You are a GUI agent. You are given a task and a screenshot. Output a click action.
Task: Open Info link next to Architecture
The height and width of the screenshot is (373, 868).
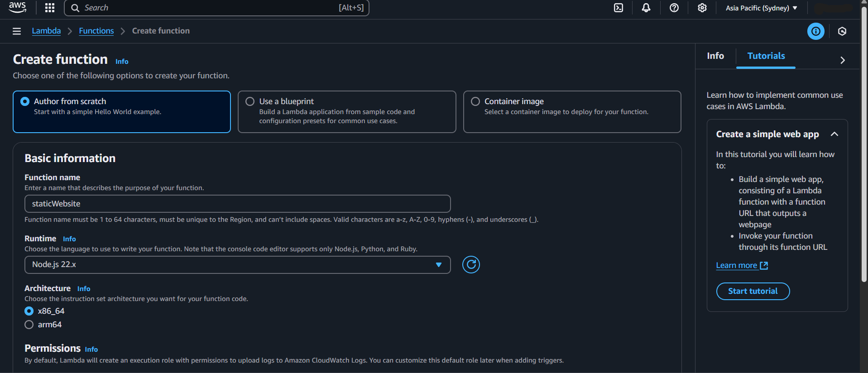click(84, 289)
